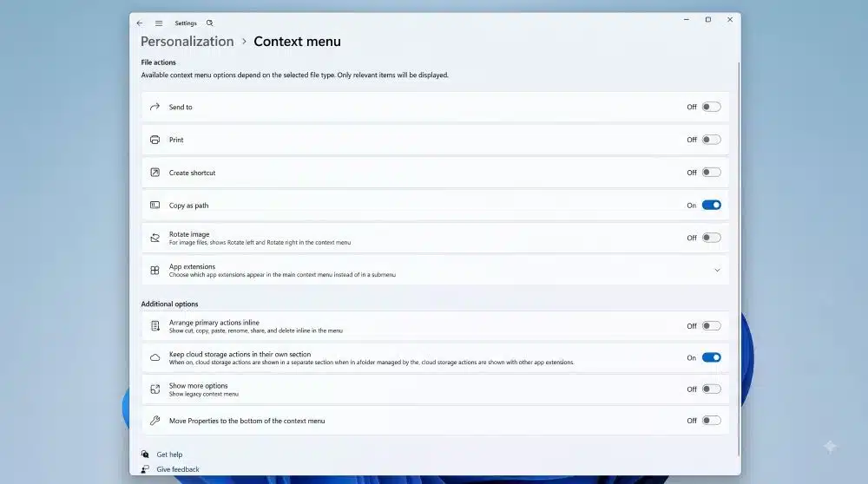Click the Settings title text

(x=186, y=23)
